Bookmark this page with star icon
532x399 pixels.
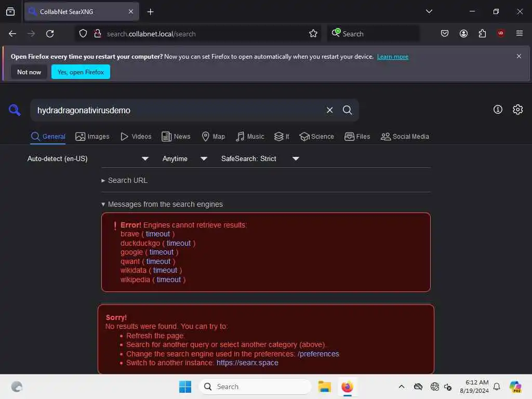click(313, 34)
